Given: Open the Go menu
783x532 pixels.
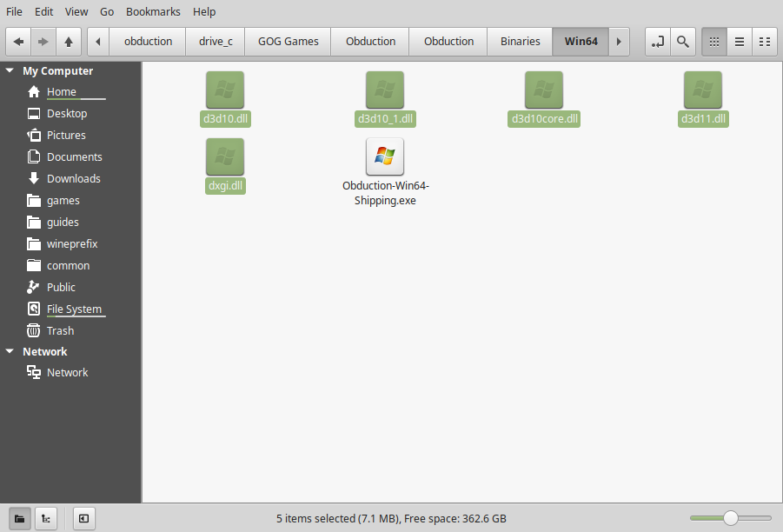Looking at the screenshot, I should point(107,11).
